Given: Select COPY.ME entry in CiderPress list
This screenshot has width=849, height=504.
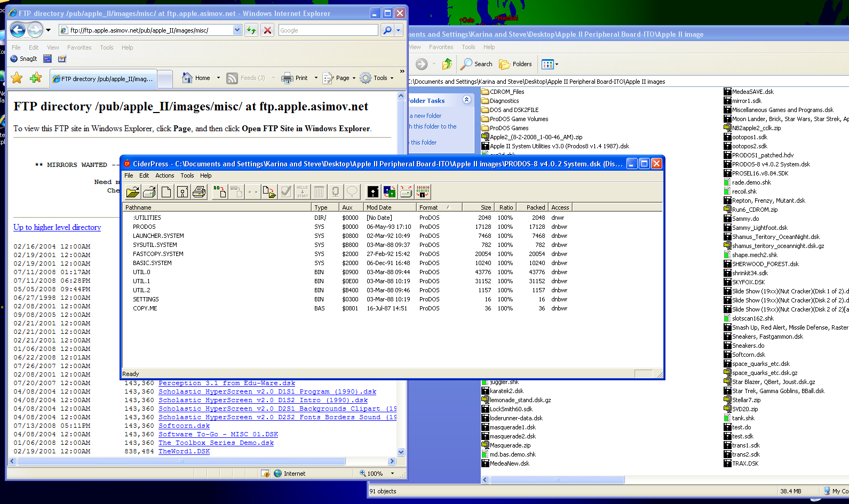Looking at the screenshot, I should [x=145, y=308].
